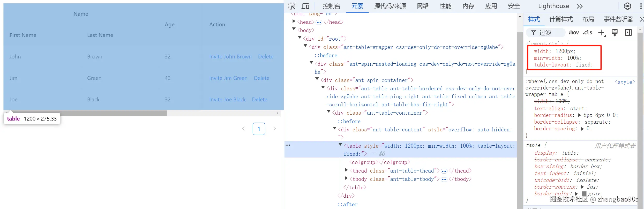Click the 过滤 style filter field
Image resolution: width=644 pixels, height=209 pixels.
click(546, 33)
